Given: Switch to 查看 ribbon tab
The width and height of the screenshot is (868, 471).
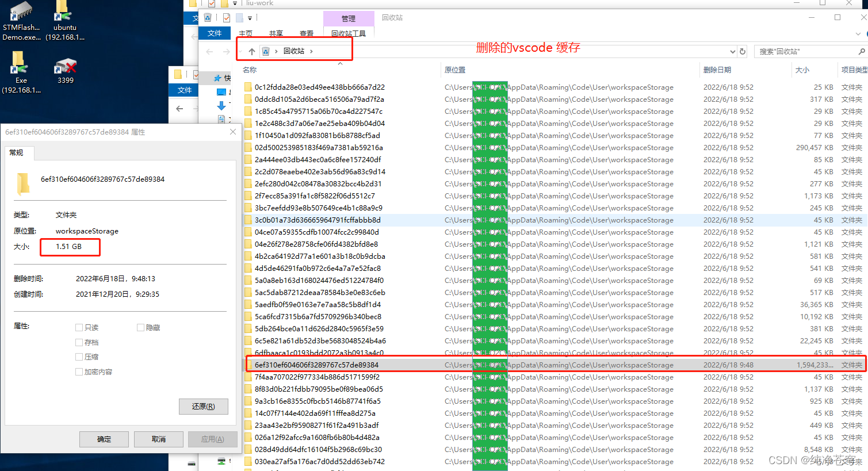Looking at the screenshot, I should [307, 33].
